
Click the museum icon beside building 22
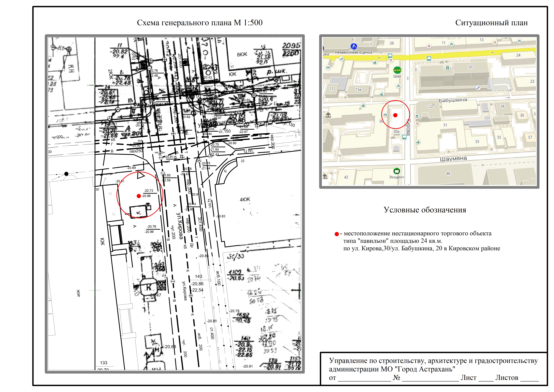(417, 116)
